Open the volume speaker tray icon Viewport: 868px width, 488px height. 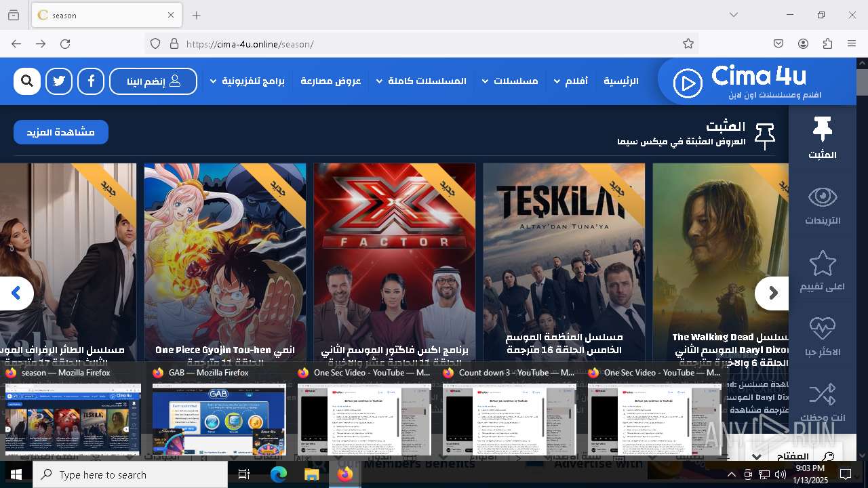coord(781,474)
